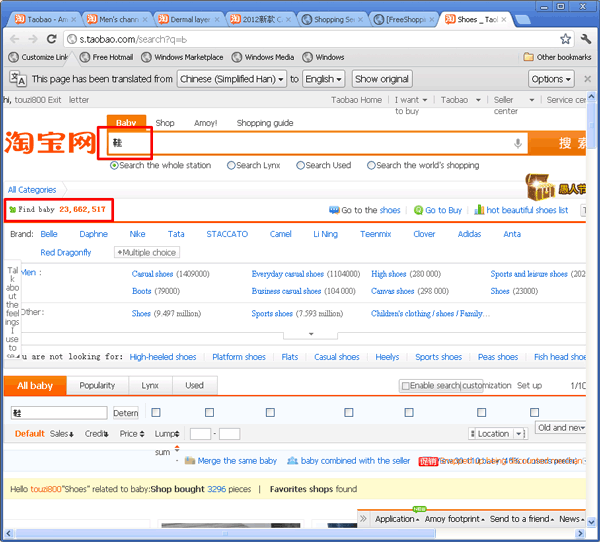Switch to Dermal layer browser tab
This screenshot has height=542, width=600.
pyautogui.click(x=188, y=19)
